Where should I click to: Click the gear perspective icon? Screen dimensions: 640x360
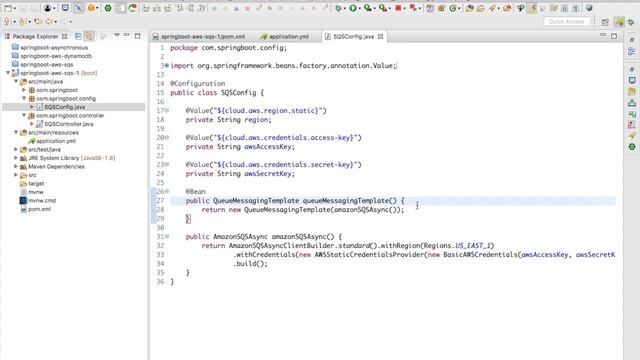point(631,22)
